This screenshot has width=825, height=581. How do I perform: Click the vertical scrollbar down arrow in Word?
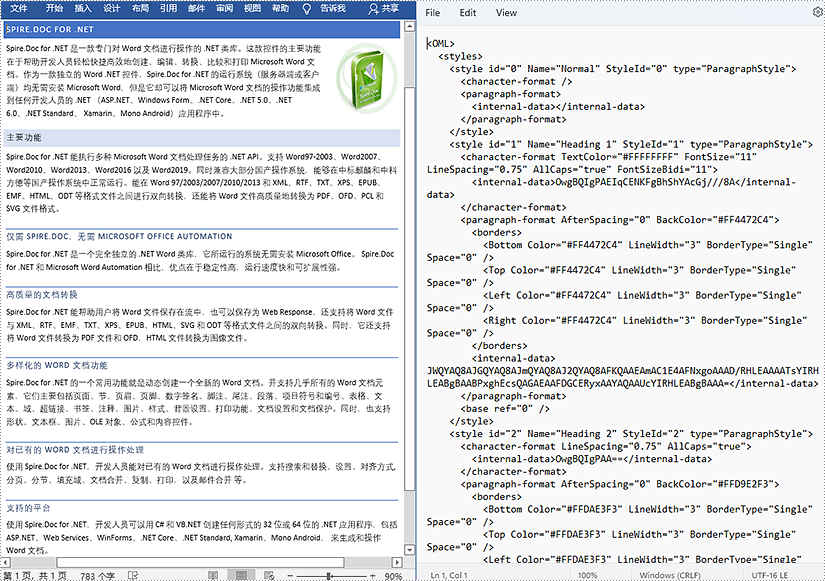tap(410, 549)
